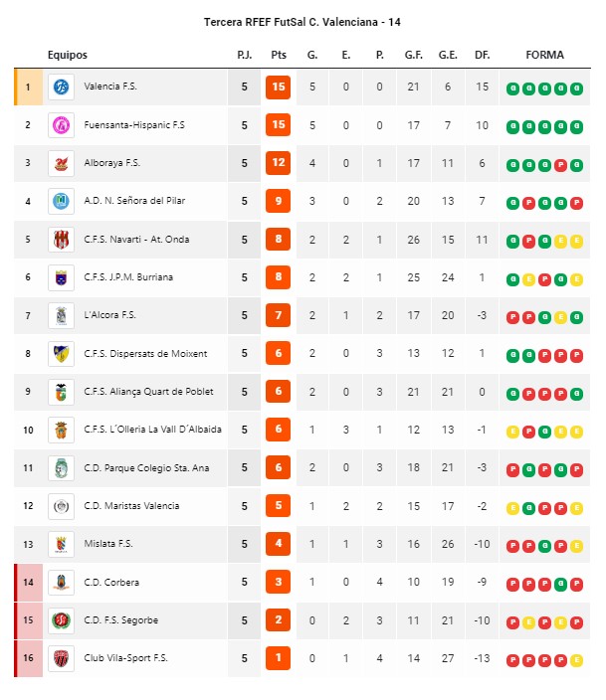
Task: Click Alboraya's red P form indicator
Action: pyautogui.click(x=560, y=165)
